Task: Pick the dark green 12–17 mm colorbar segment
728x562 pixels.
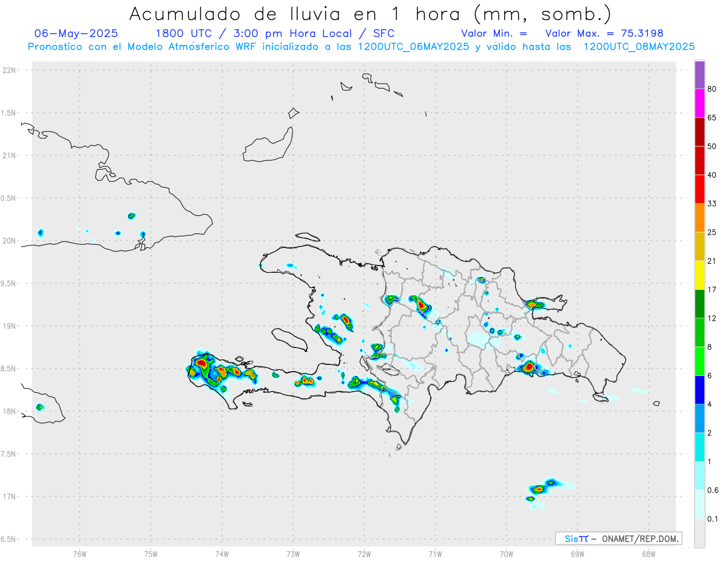Action: pos(699,304)
